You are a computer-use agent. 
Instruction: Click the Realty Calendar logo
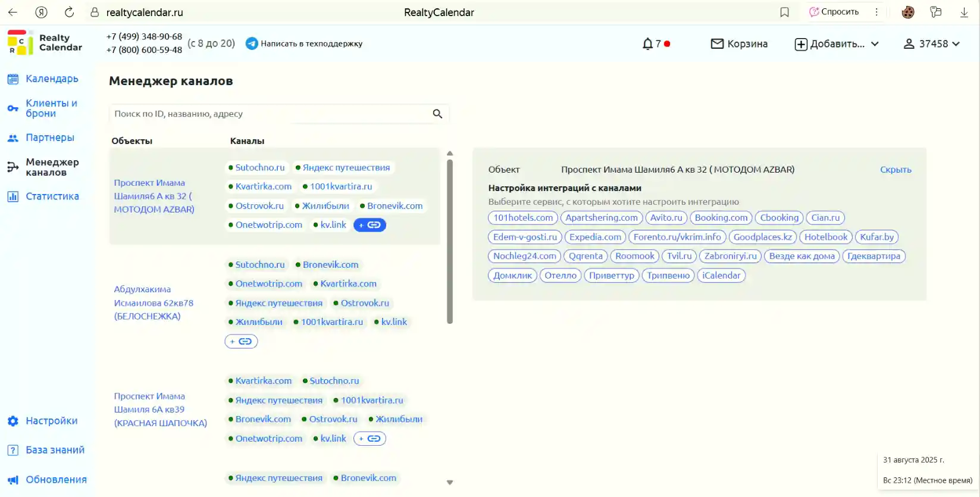point(45,43)
